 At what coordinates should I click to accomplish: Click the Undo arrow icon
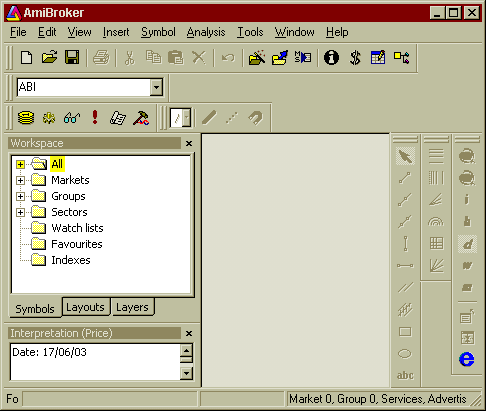[228, 57]
